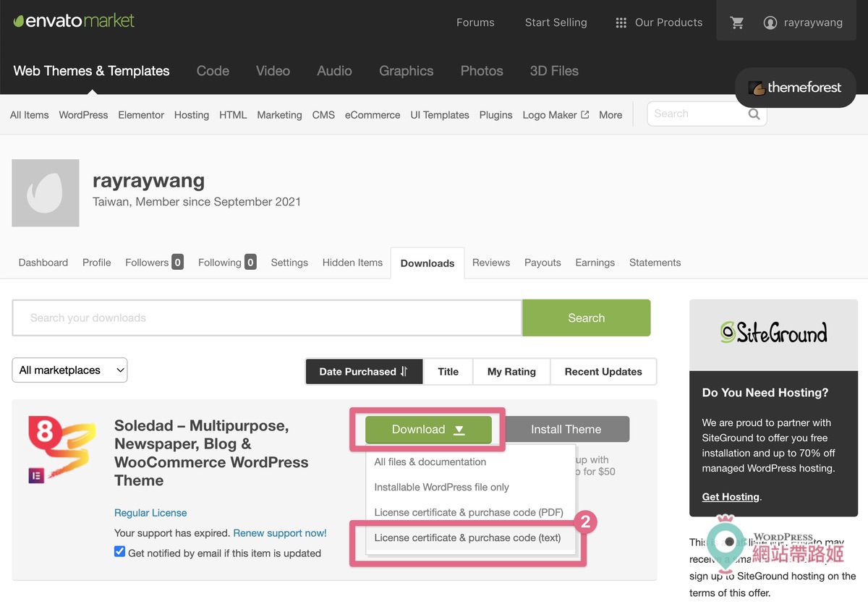Sort downloads by My Rating
This screenshot has width=868, height=612.
511,372
